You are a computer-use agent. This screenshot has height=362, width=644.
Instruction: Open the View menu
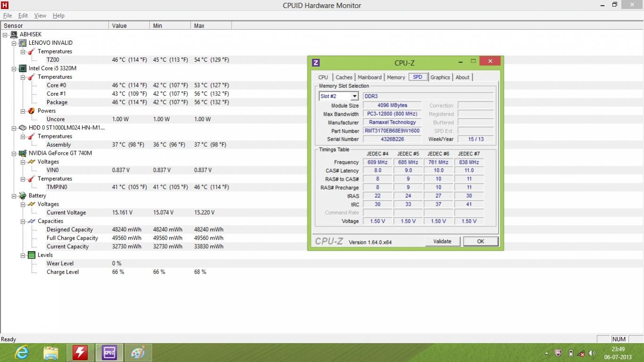(x=40, y=16)
